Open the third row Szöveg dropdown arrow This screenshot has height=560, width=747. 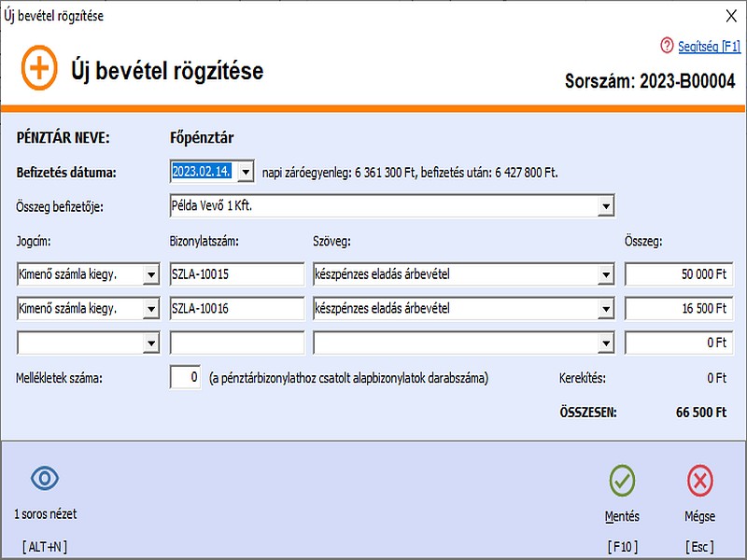605,343
